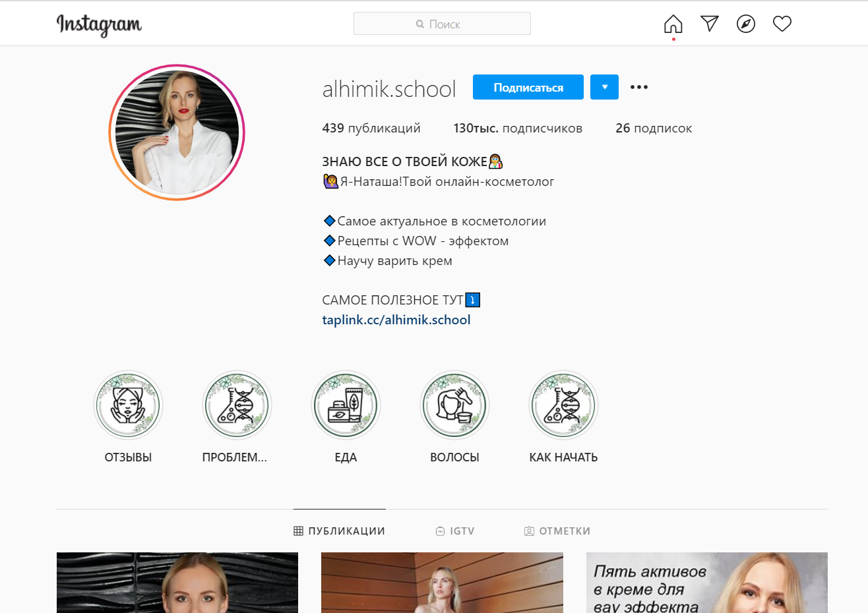Select the ПУБЛИКАЦИИ tab
This screenshot has height=613, width=868.
point(340,531)
